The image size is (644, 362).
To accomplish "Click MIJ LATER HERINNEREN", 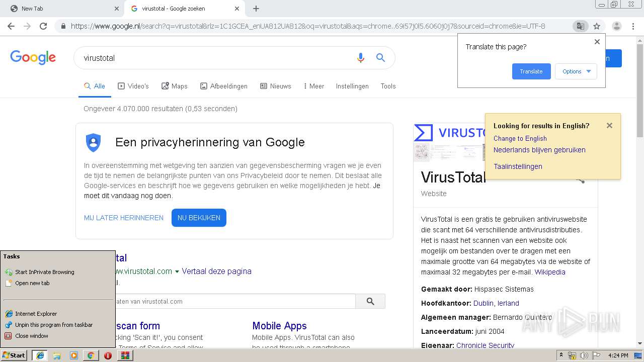I will pos(124,218).
